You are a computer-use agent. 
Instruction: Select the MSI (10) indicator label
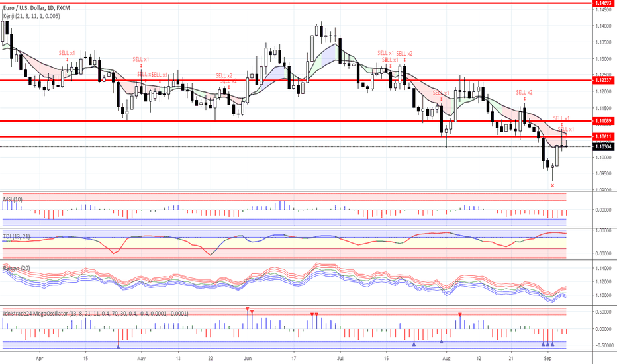(x=13, y=199)
